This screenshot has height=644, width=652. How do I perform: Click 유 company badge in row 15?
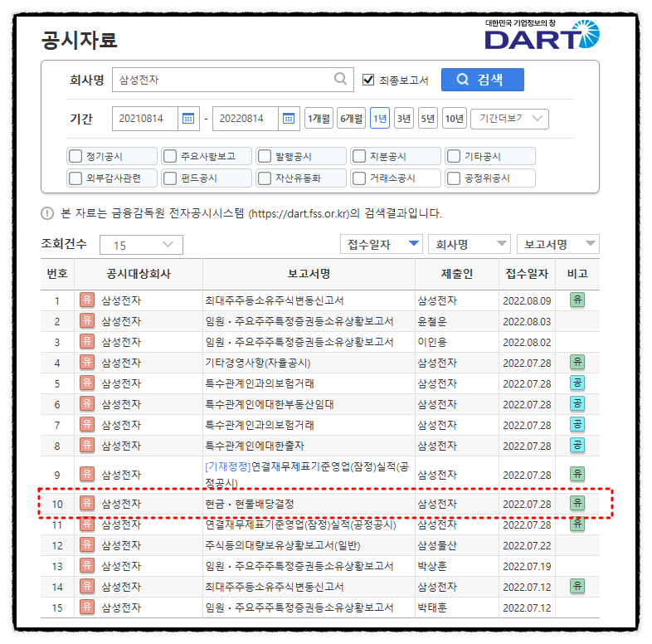click(87, 607)
